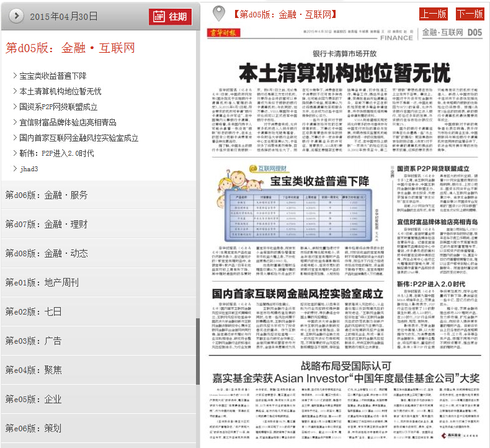The width and height of the screenshot is (490, 448).
Task: Click the sidebar vertical scrollbar thumb
Action: tap(198, 351)
